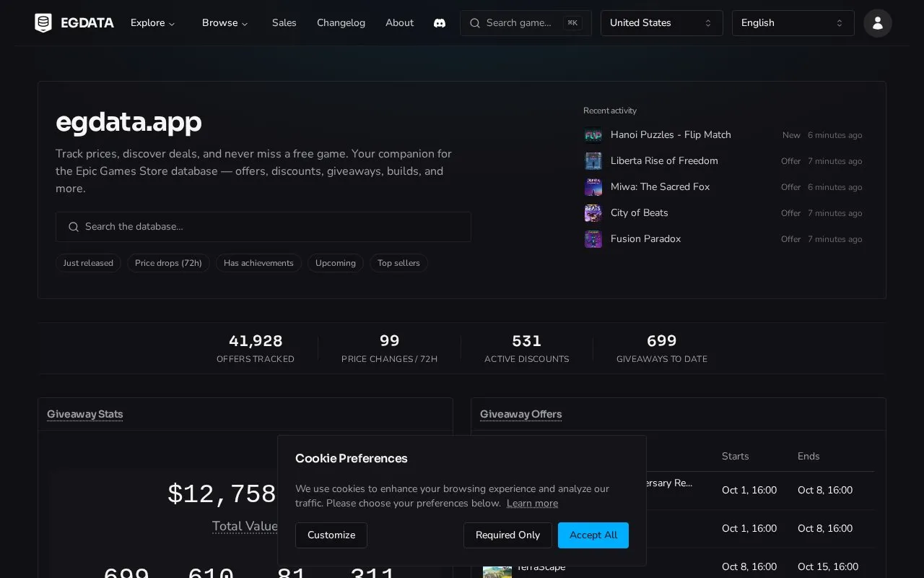924x578 pixels.
Task: Click the 99 Price Changes stat
Action: [x=390, y=348]
